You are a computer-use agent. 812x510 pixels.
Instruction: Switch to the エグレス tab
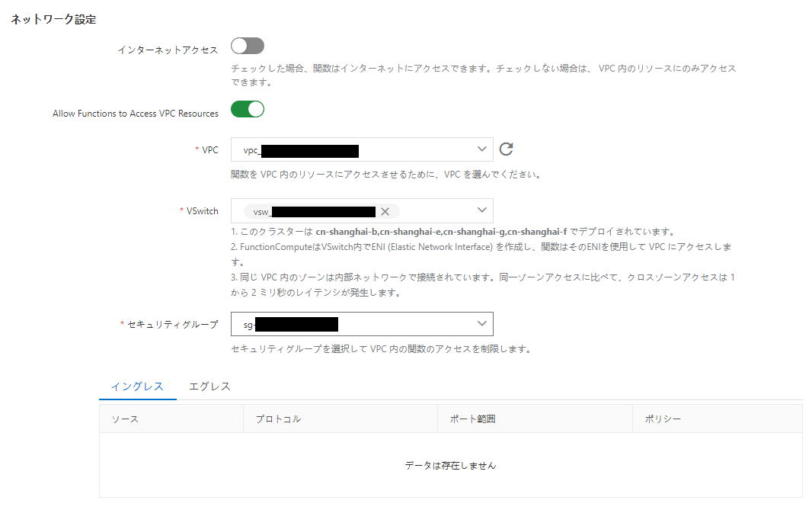tap(209, 387)
